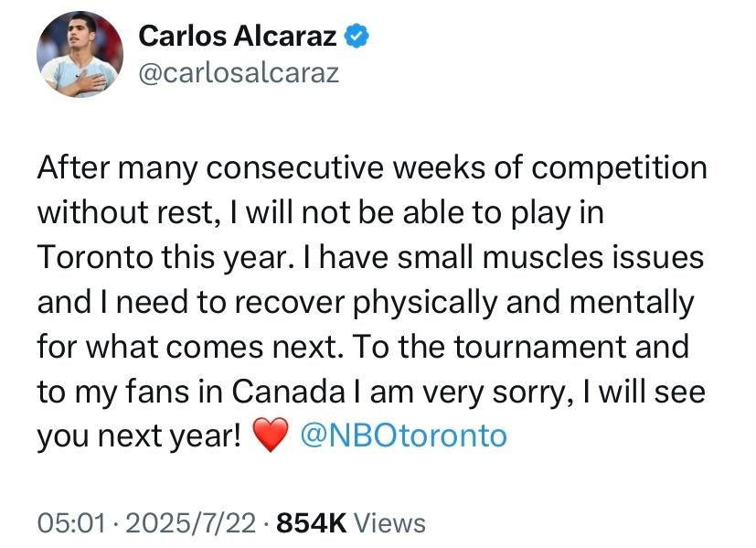The image size is (756, 548).
Task: Click the @carlosalcaraz handle
Action: pos(239,73)
